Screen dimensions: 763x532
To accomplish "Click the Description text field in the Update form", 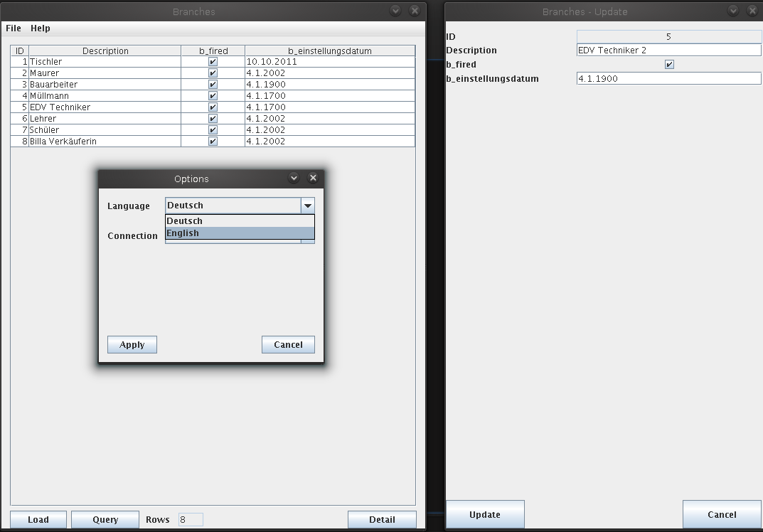I will [x=668, y=50].
